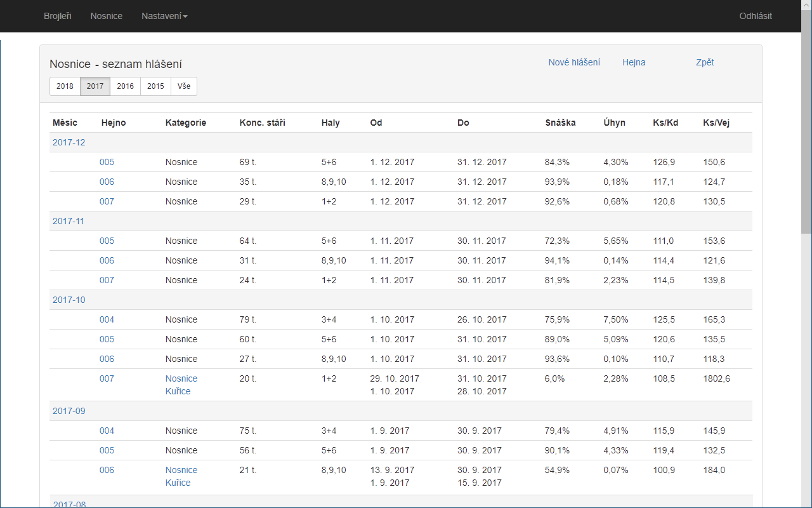Viewport: 812px width, 508px height.
Task: Go to Nosnice in the top navigation bar
Action: coord(107,16)
